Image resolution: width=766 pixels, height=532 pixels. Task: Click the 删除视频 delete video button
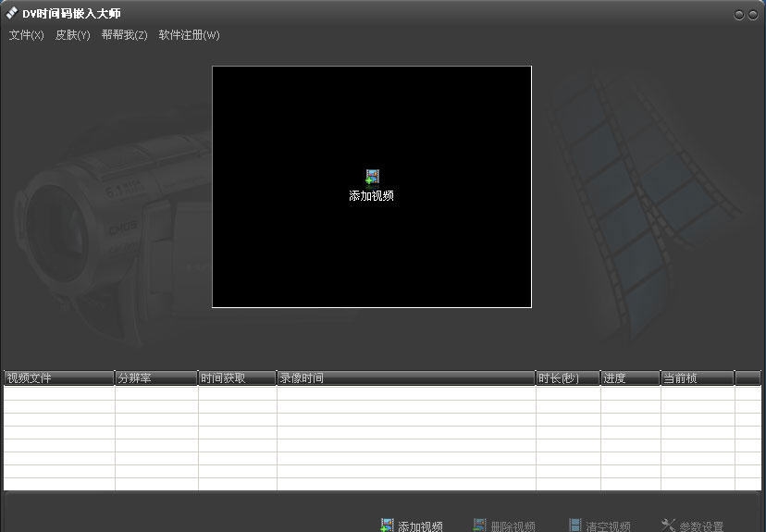[x=503, y=526]
